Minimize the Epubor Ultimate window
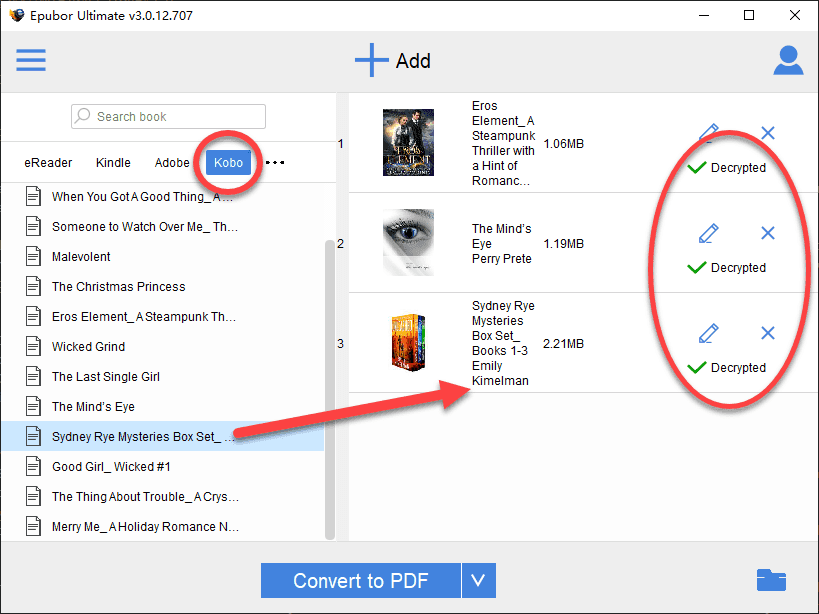 704,15
